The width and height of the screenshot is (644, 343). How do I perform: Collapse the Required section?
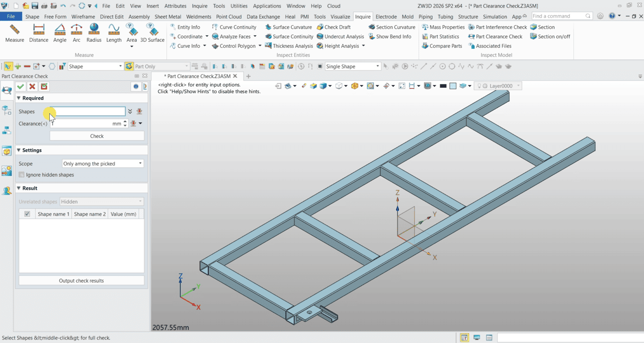point(19,98)
